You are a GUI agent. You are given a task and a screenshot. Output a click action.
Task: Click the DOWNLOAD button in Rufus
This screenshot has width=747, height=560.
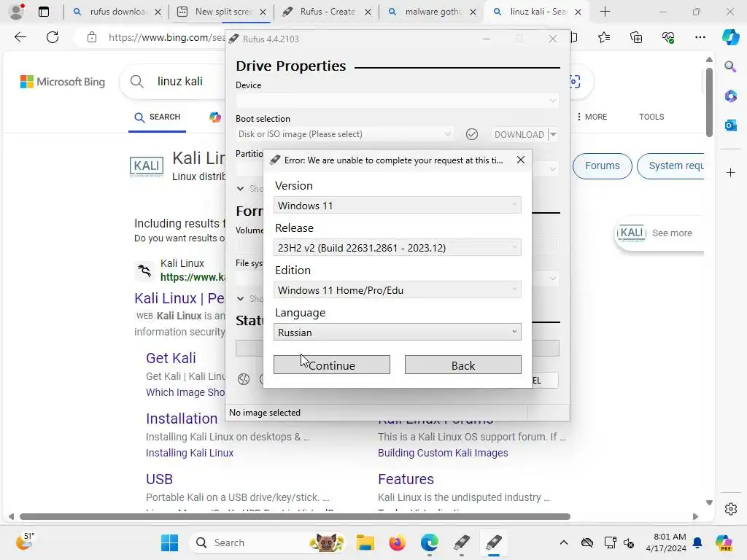519,135
